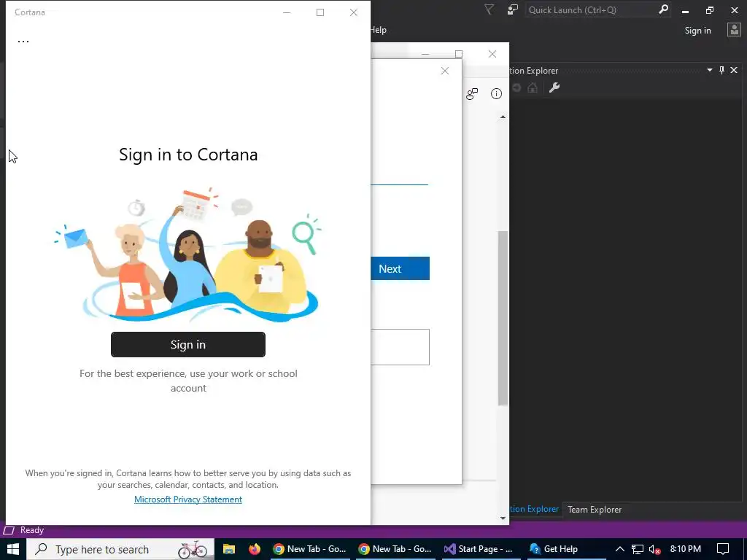Click Sign in in Visual Studio

[698, 31]
